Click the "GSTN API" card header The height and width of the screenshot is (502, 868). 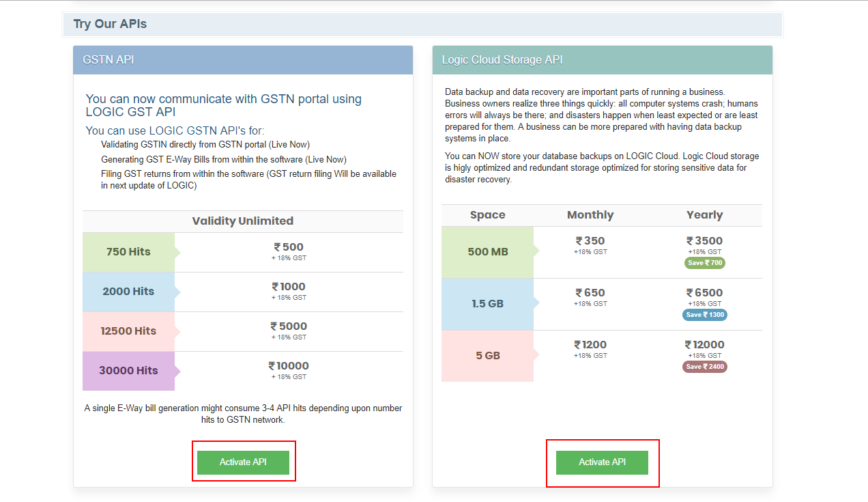coord(243,60)
